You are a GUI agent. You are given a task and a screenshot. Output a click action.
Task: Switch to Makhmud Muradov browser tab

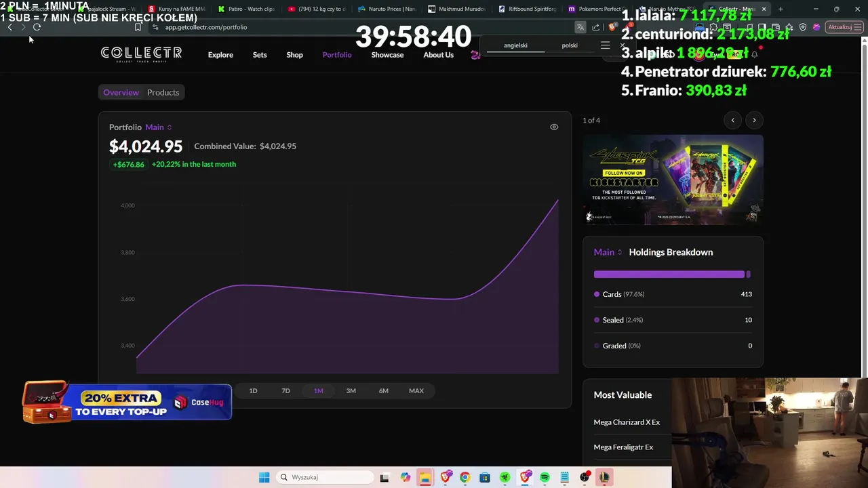pyautogui.click(x=456, y=9)
